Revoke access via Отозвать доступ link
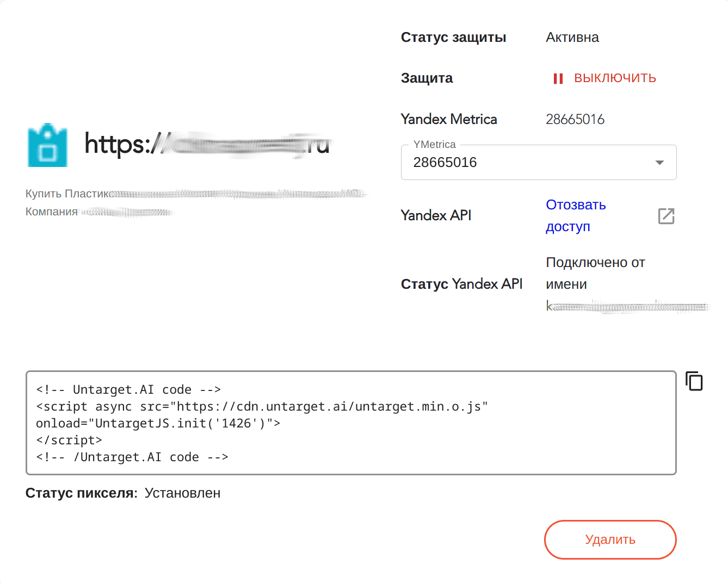 tap(576, 215)
